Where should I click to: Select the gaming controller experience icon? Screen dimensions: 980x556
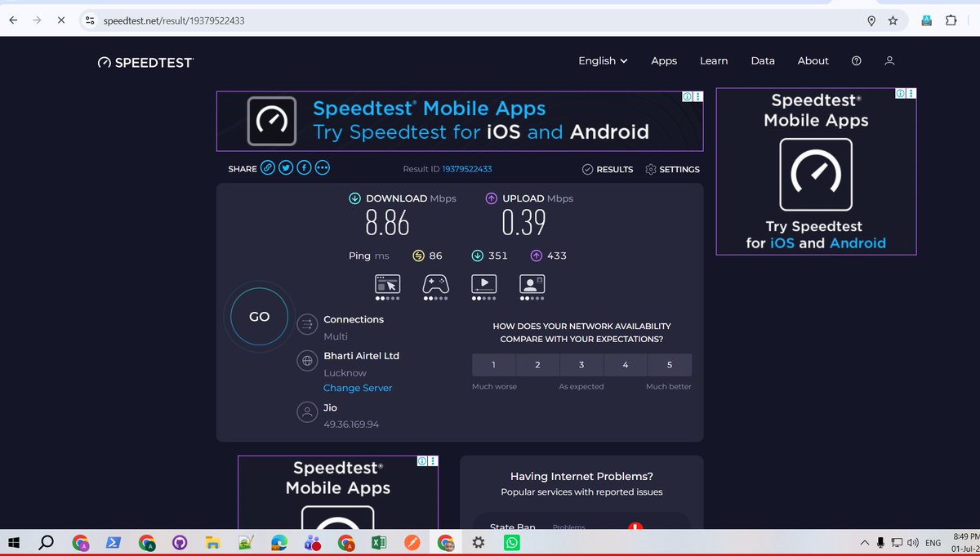click(x=436, y=284)
